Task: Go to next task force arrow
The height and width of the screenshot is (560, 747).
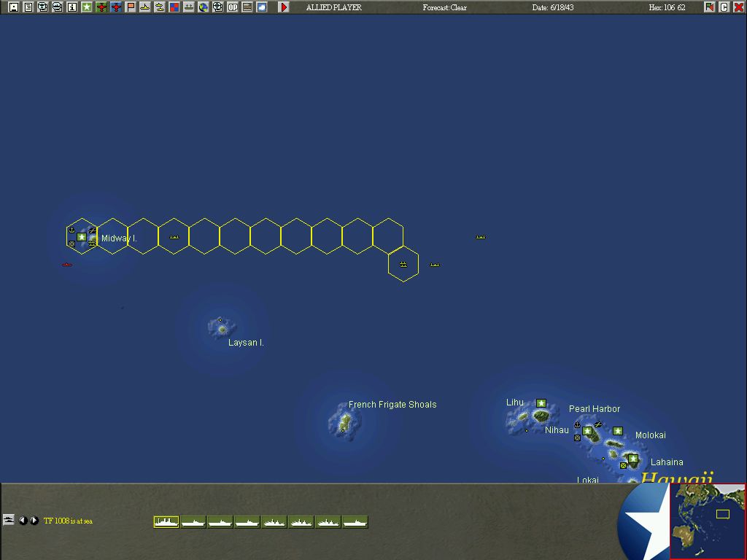Action: pos(34,521)
